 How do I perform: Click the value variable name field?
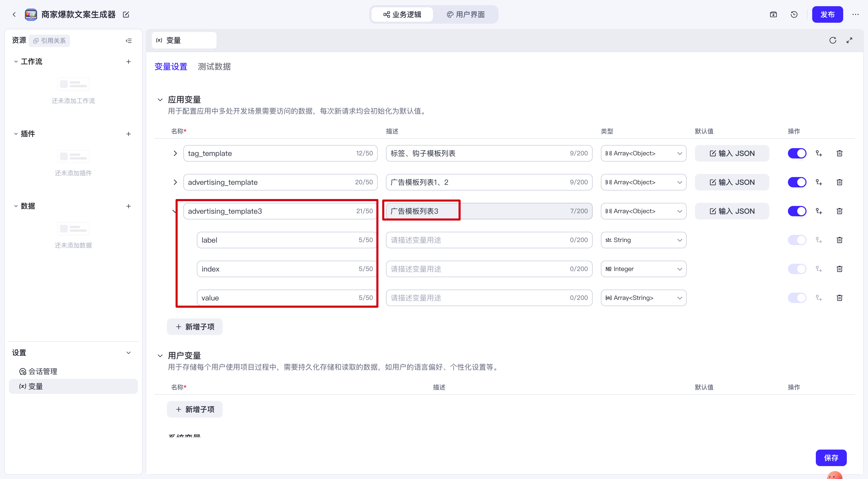tap(276, 298)
